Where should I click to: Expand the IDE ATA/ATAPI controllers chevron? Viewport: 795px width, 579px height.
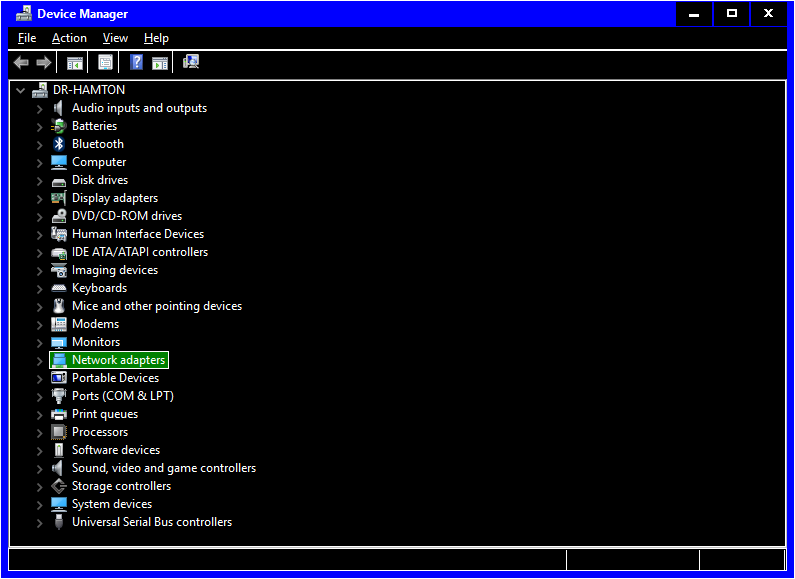point(40,253)
